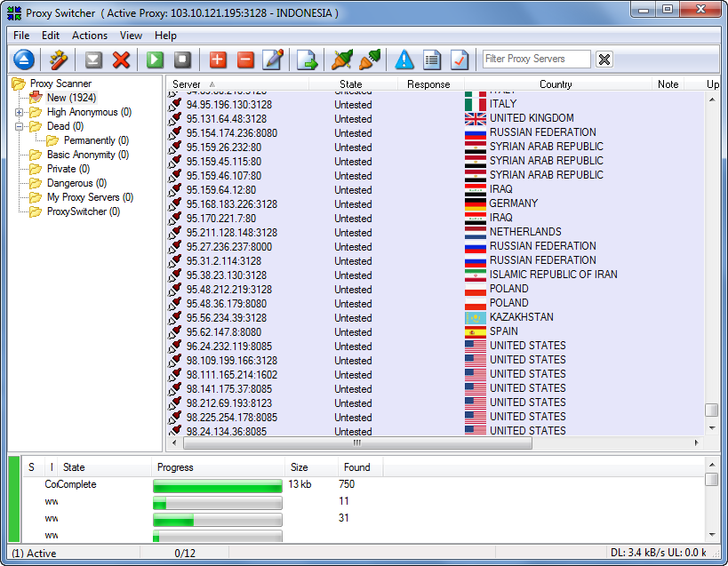The image size is (728, 566).
Task: Select proxy 95.38.23.130:3128
Action: [227, 275]
